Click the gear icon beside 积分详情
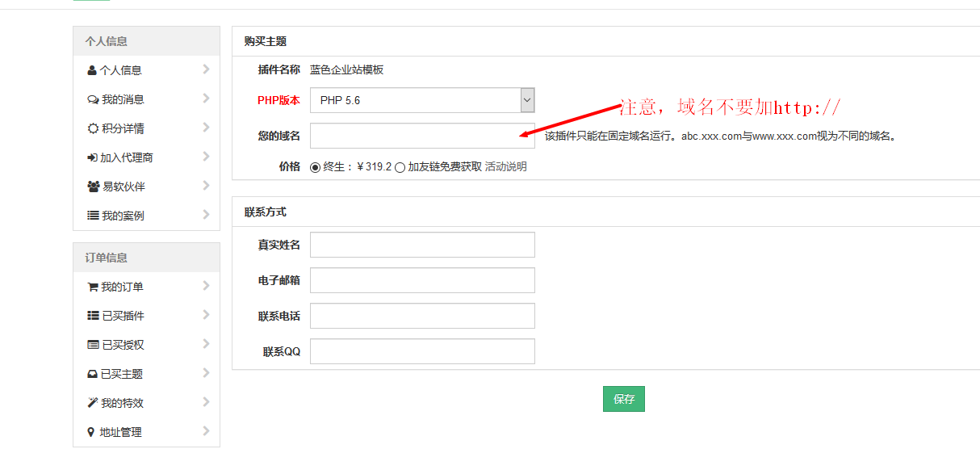This screenshot has height=449, width=980. point(93,128)
